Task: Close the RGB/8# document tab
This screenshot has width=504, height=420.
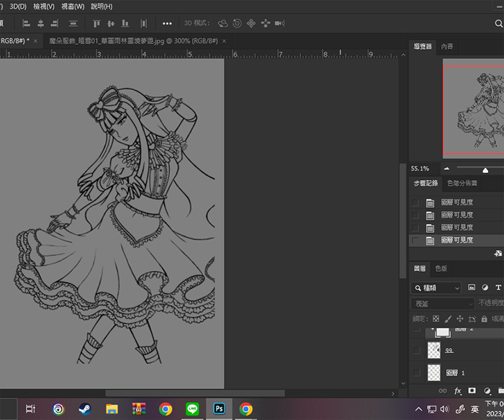Action: tap(35, 41)
